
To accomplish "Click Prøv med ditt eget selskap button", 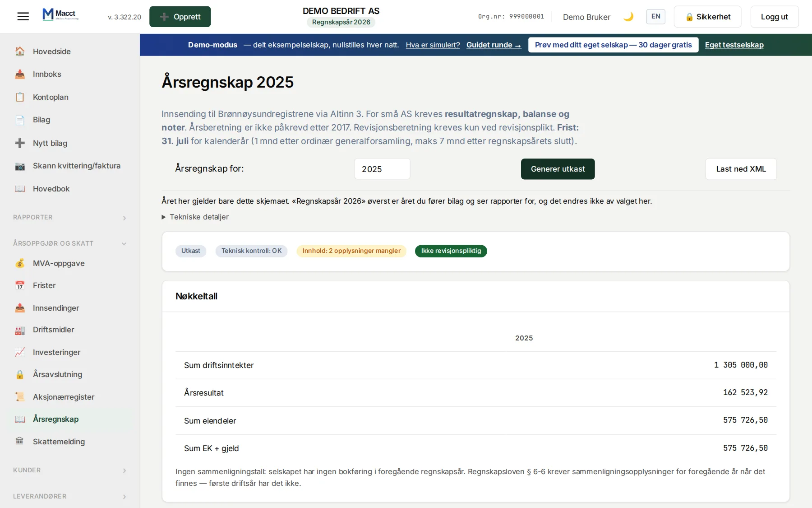I will [613, 45].
